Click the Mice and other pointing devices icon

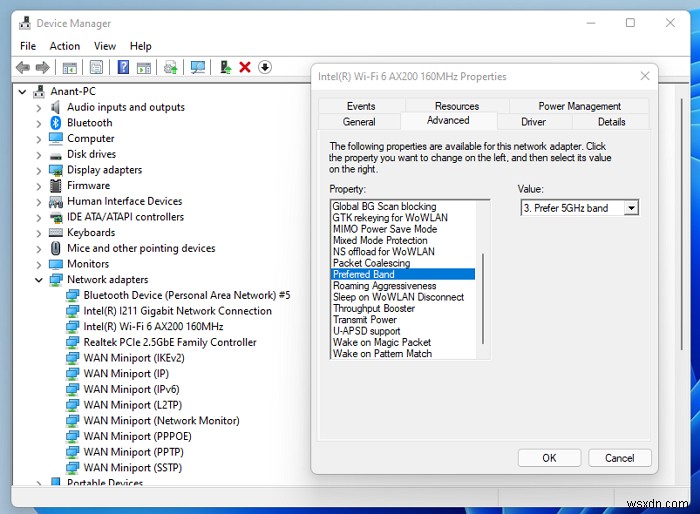point(55,248)
